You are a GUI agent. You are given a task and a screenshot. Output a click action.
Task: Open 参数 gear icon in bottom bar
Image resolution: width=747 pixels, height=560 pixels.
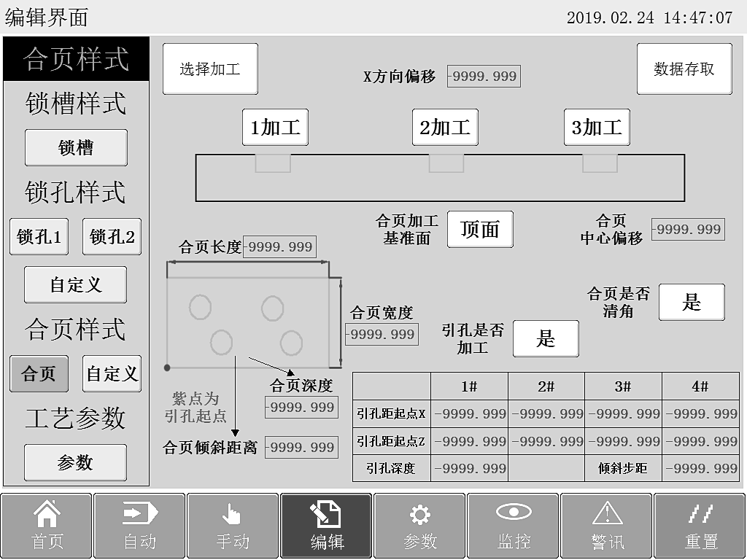click(x=419, y=525)
